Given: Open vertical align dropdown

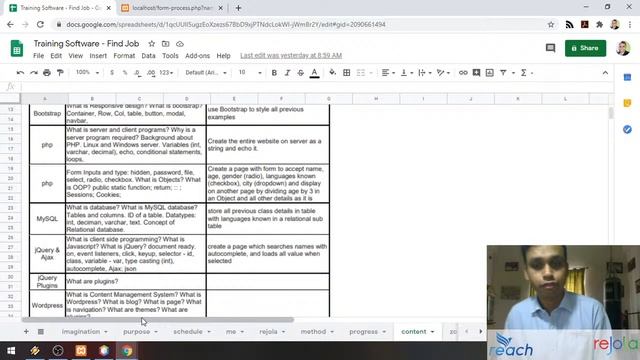Looking at the screenshot, I should 407,73.
